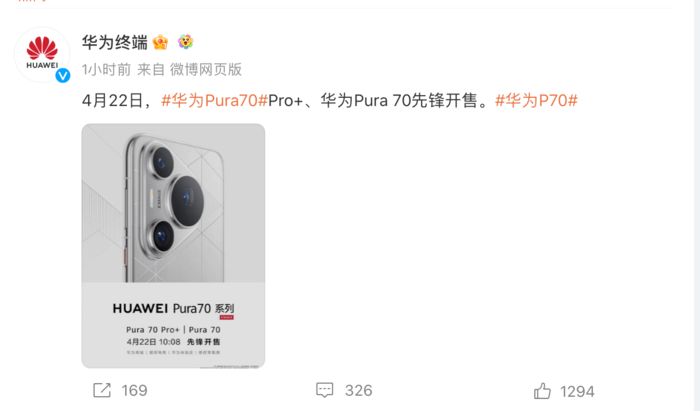Click the page scrollbar at right edge
This screenshot has height=411, width=700.
[x=697, y=205]
